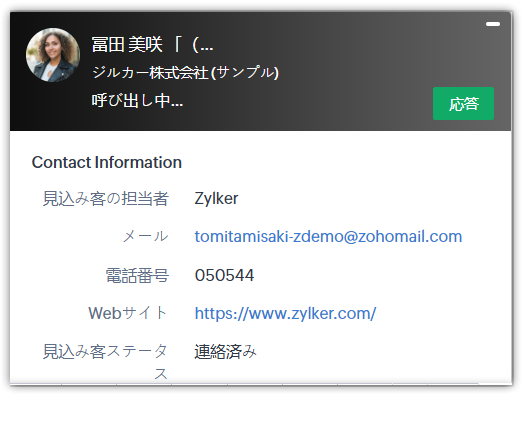Open the https://www.zylker.com/ website link

285,313
